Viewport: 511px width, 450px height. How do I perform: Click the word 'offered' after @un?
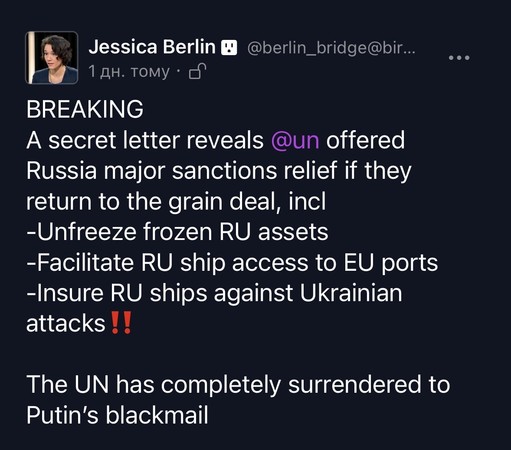pyautogui.click(x=365, y=140)
